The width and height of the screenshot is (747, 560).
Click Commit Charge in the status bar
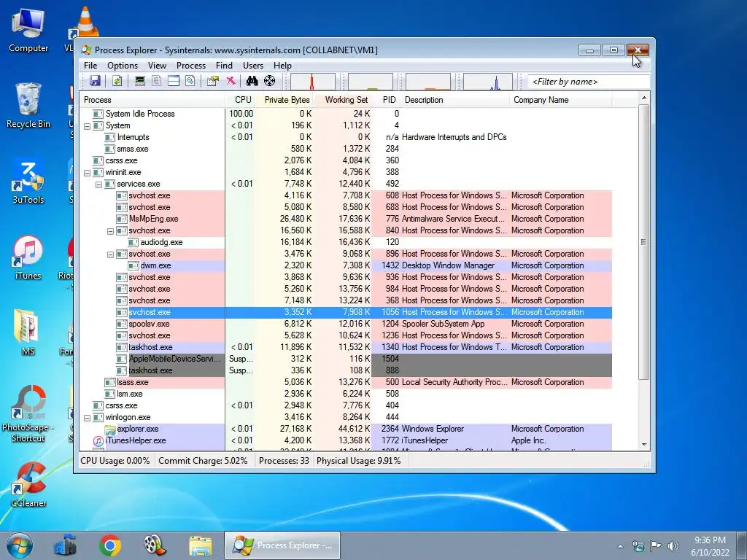pyautogui.click(x=203, y=461)
